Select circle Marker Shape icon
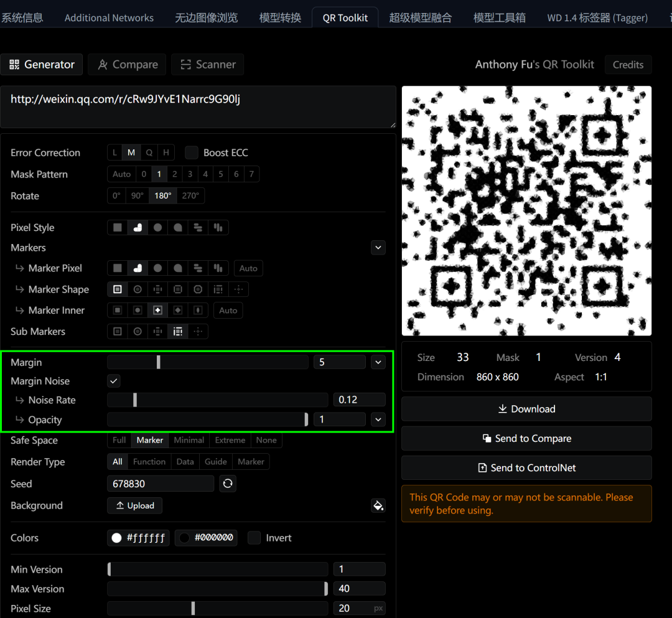This screenshot has width=672, height=618. click(138, 289)
